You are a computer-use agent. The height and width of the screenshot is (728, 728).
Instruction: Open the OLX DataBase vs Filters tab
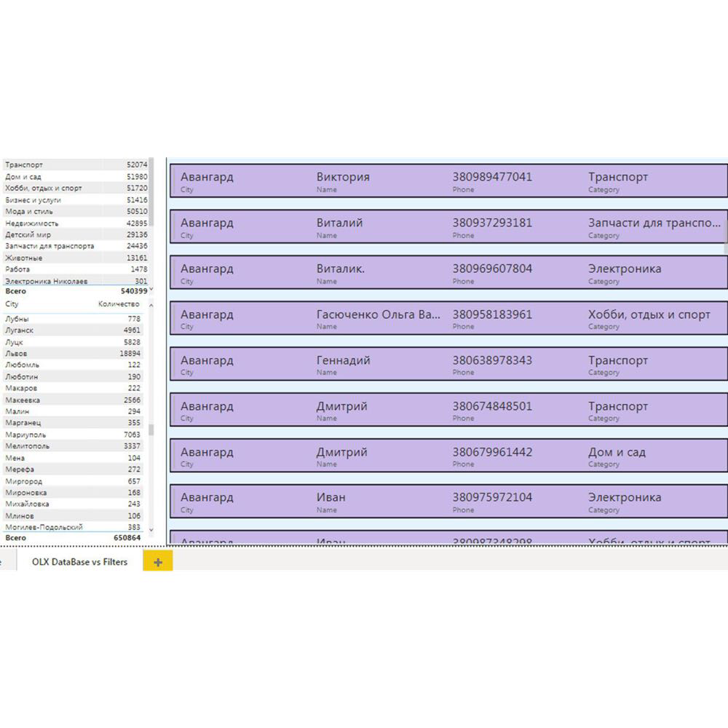point(79,562)
